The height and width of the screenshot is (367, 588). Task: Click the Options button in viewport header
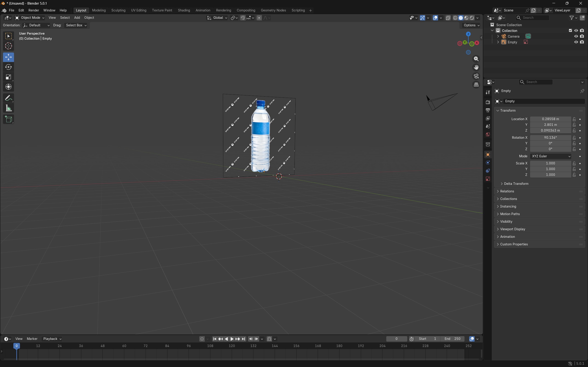coord(471,25)
